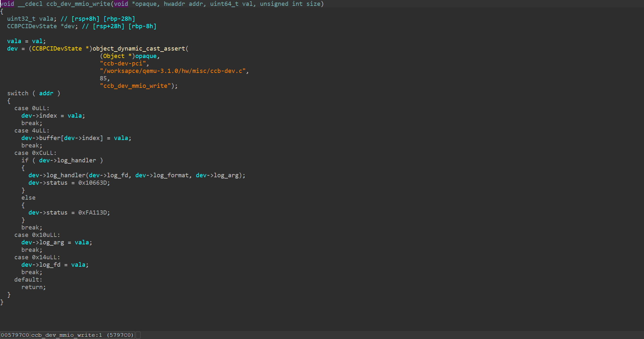This screenshot has width=644, height=339.
Task: Click the line number argument 85
Action: click(x=103, y=78)
